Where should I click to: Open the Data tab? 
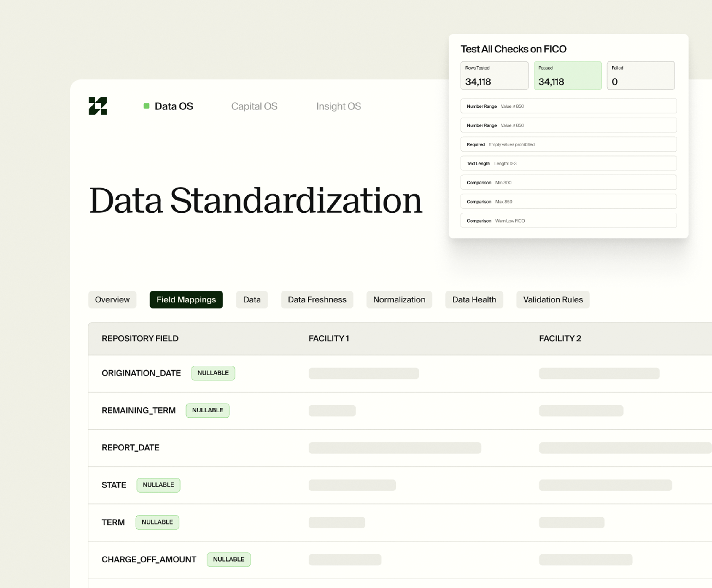252,300
